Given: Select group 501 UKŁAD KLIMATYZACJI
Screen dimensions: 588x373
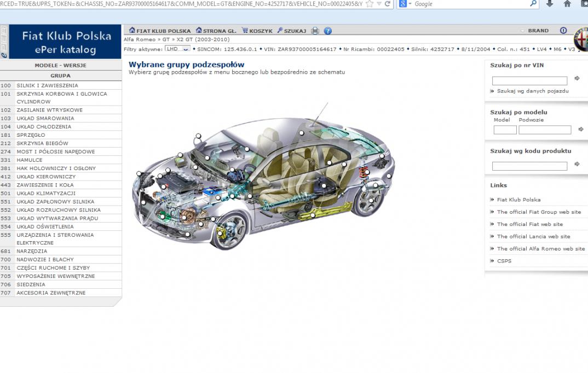Looking at the screenshot, I should pyautogui.click(x=61, y=193).
